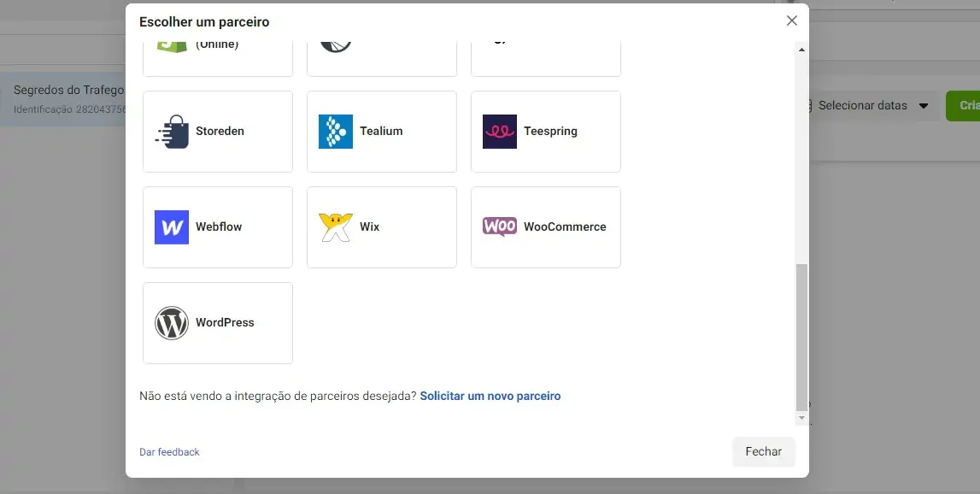Open the Selecionar datas dropdown
980x494 pixels.
tap(872, 106)
